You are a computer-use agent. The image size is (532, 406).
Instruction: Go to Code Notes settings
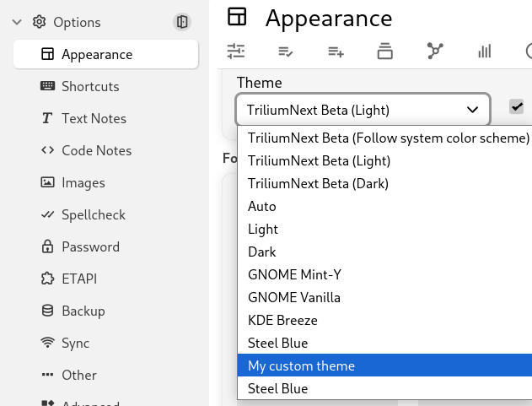(x=96, y=150)
